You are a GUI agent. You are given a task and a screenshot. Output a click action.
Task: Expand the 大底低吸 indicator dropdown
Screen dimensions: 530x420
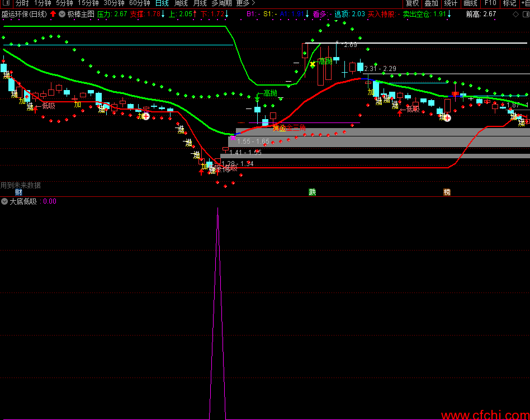4,201
